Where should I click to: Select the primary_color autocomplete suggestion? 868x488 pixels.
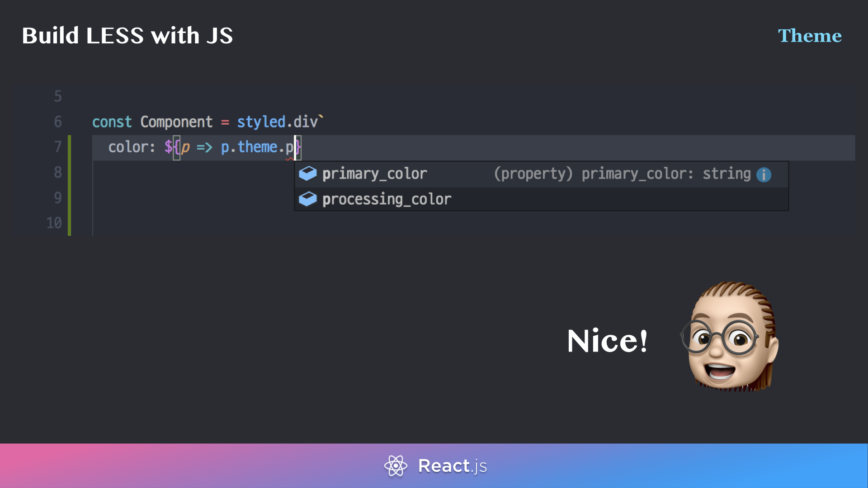coord(374,174)
